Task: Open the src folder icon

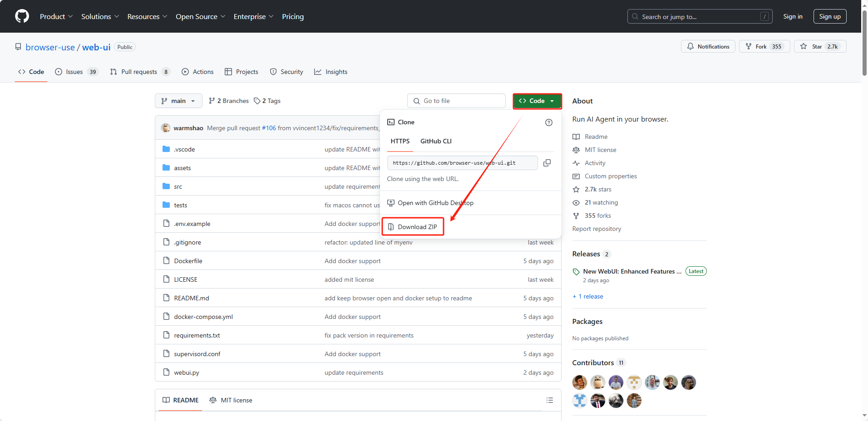Action: point(166,186)
